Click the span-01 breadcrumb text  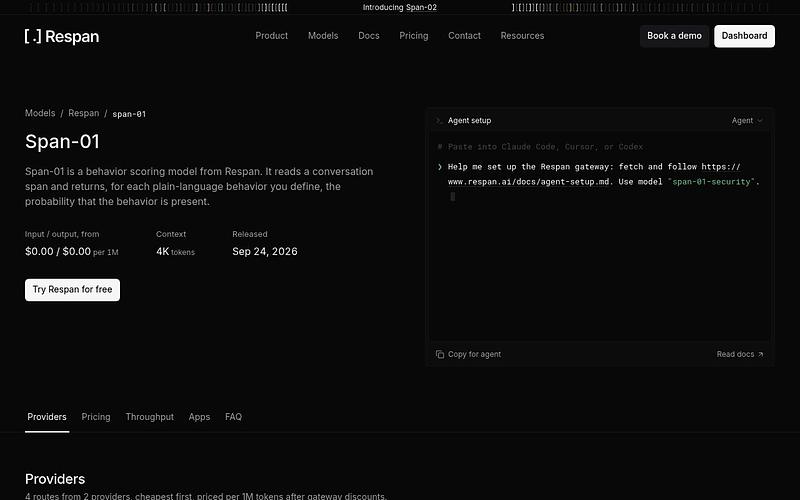point(129,114)
